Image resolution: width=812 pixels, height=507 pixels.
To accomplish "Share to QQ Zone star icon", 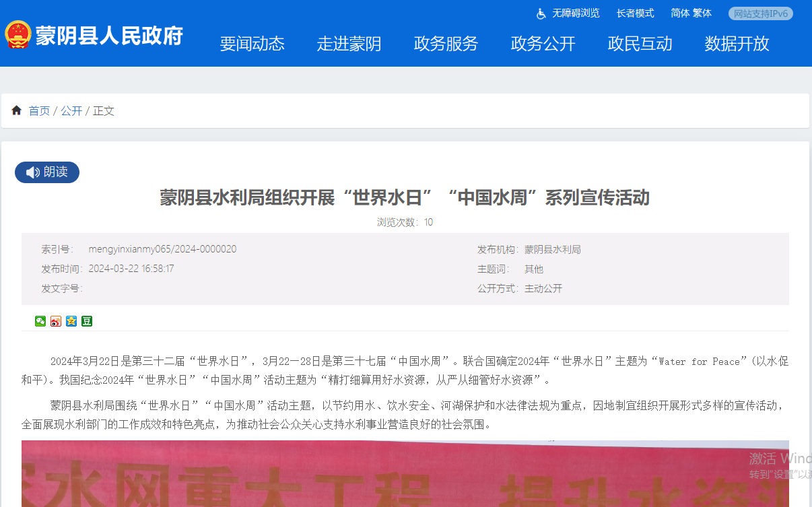I will tap(71, 321).
